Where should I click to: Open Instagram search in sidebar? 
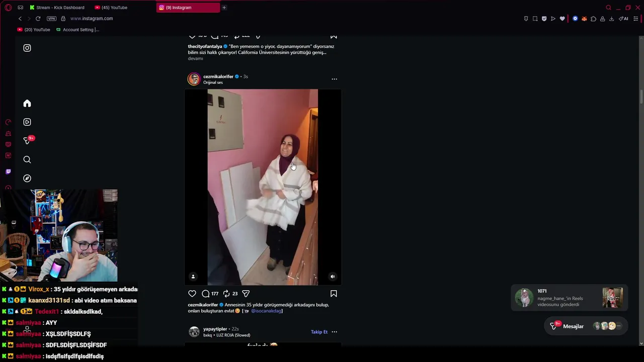[27, 160]
